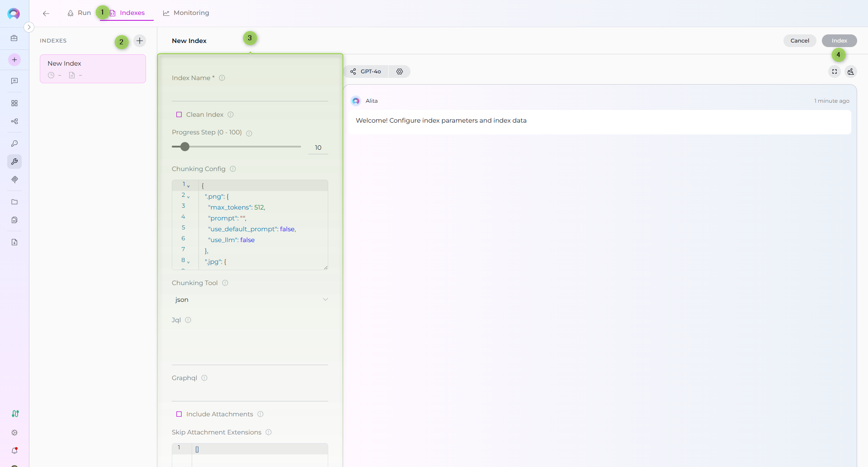Open the chat icon in sidebar
The width and height of the screenshot is (868, 467).
pos(14,81)
